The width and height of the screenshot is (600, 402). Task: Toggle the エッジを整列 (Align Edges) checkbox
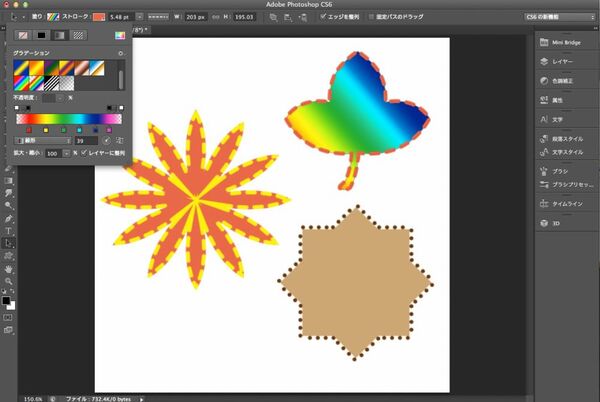point(323,16)
